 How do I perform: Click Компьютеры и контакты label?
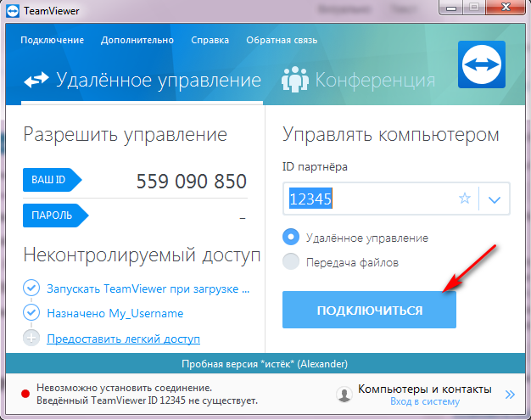coord(425,389)
